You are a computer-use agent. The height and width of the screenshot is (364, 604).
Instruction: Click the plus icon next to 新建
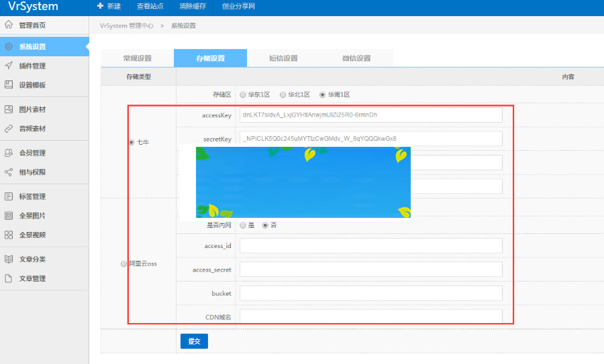coord(100,7)
